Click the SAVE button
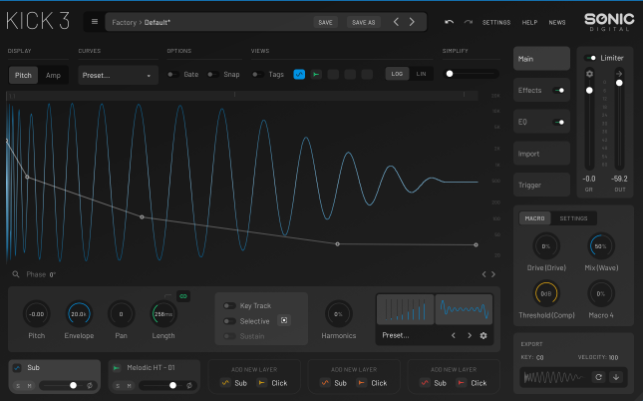The width and height of the screenshot is (643, 401). (x=326, y=22)
